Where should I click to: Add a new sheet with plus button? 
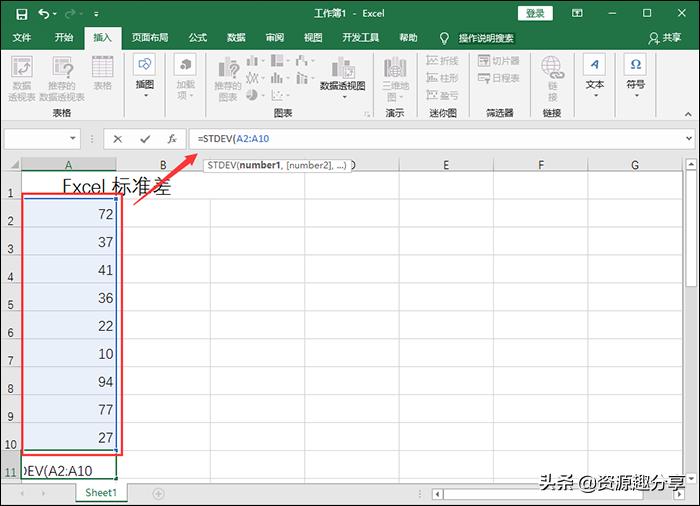coord(158,493)
